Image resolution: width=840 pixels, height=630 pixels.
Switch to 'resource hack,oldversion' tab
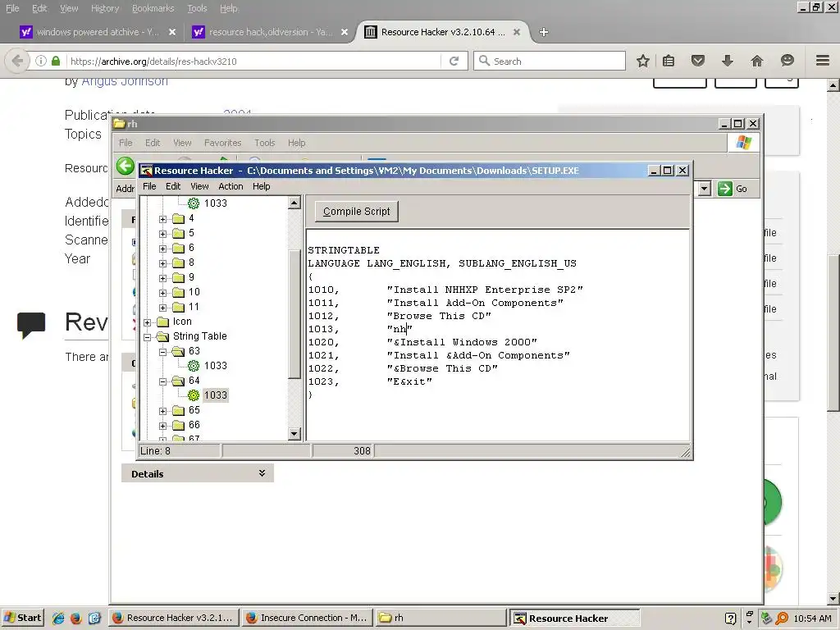point(270,32)
